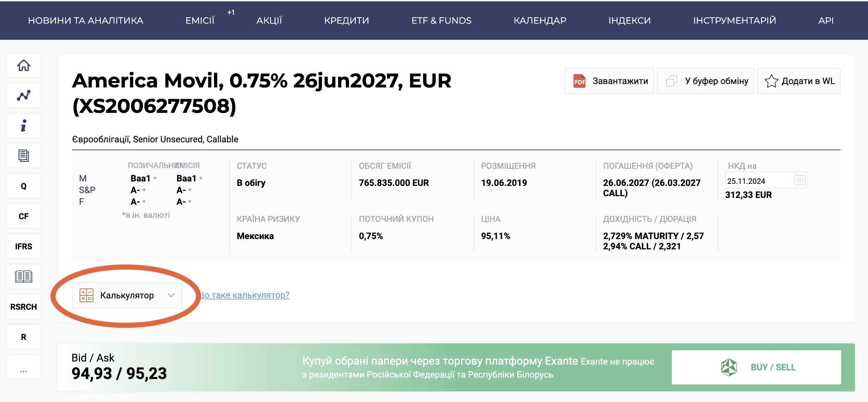Click the status В обігу
Viewport: 868px width, 402px height.
pyautogui.click(x=251, y=183)
